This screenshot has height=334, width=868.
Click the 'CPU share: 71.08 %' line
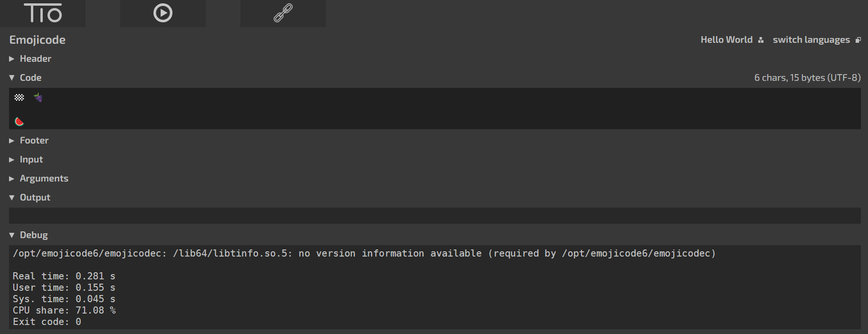click(x=64, y=310)
